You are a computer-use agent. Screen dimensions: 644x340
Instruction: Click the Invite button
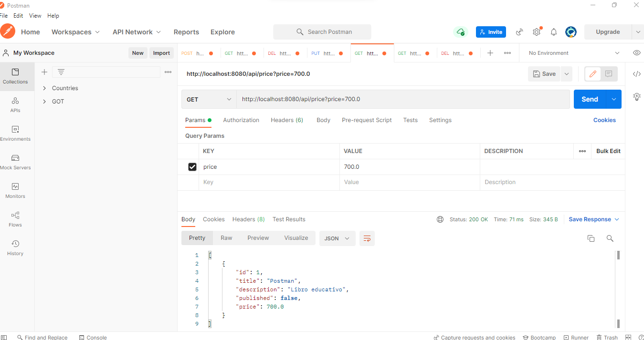(x=491, y=32)
